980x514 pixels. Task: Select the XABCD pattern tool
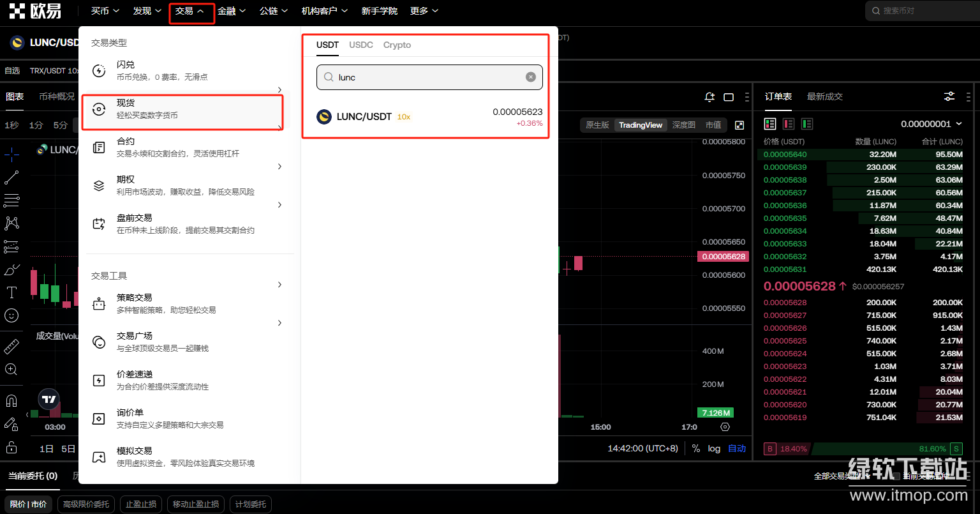click(11, 223)
